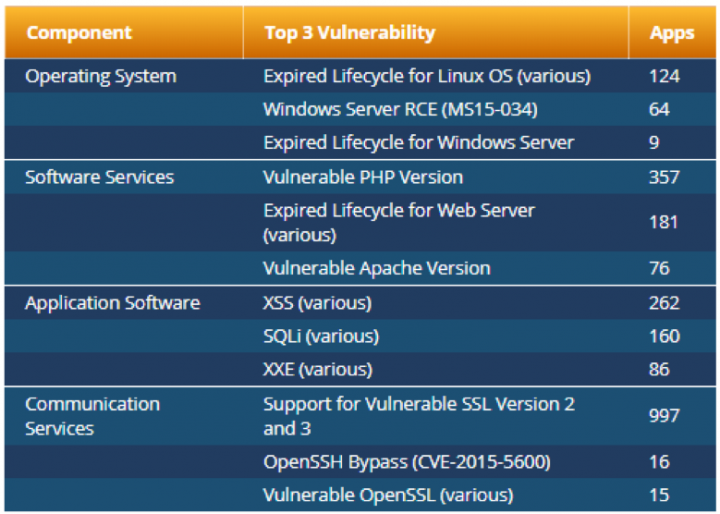Click the Apps value 16
The height and width of the screenshot is (514, 720).
tap(659, 462)
